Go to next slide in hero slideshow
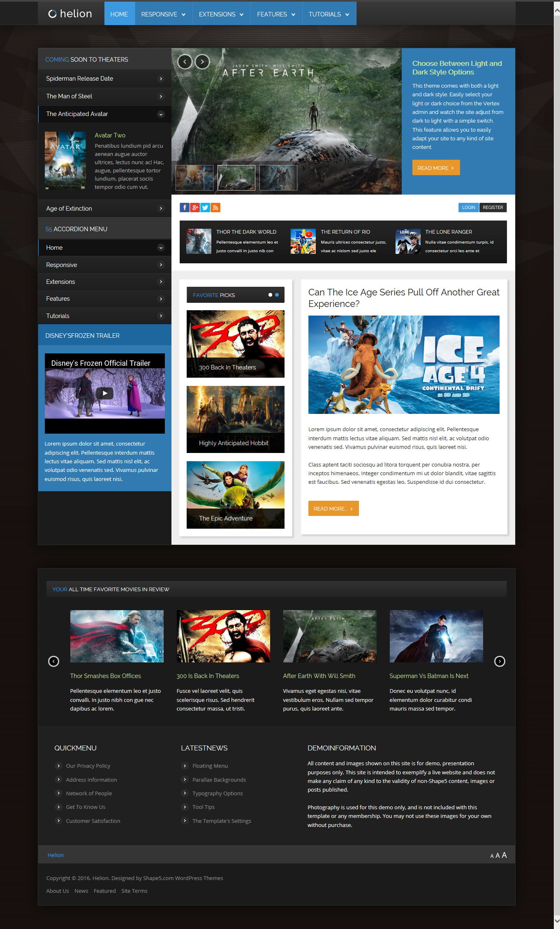The height and width of the screenshot is (929, 560). click(x=202, y=62)
